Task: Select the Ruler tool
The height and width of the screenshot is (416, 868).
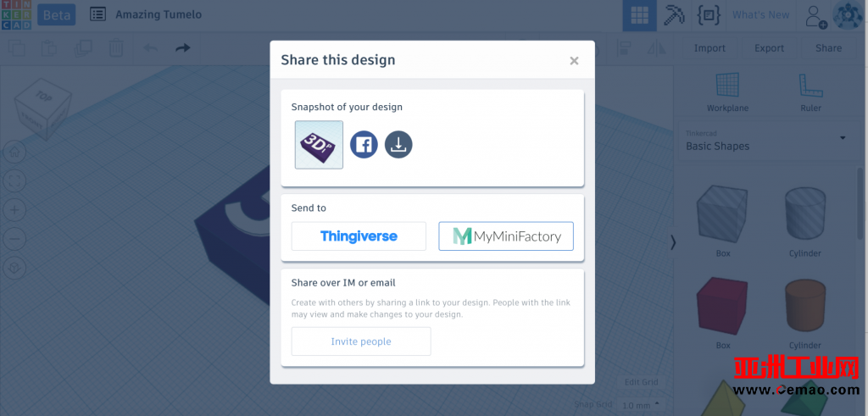Action: click(810, 92)
